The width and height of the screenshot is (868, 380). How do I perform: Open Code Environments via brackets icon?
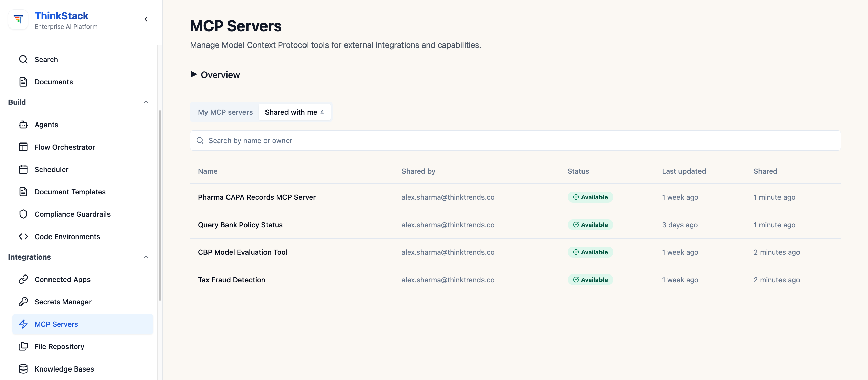point(23,237)
